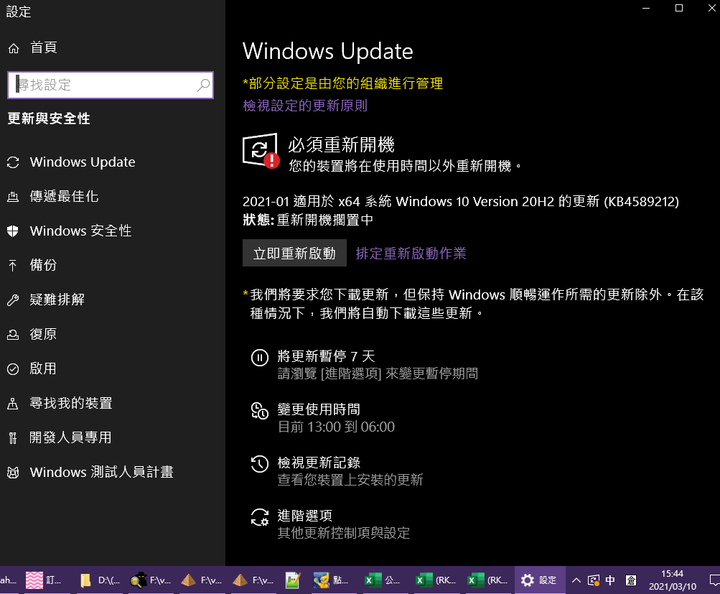Click the 訂... pink wave taskbar app

(x=46, y=580)
